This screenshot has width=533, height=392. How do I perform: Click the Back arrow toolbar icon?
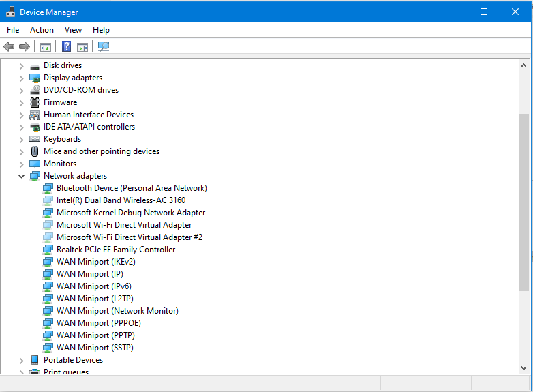click(x=9, y=46)
